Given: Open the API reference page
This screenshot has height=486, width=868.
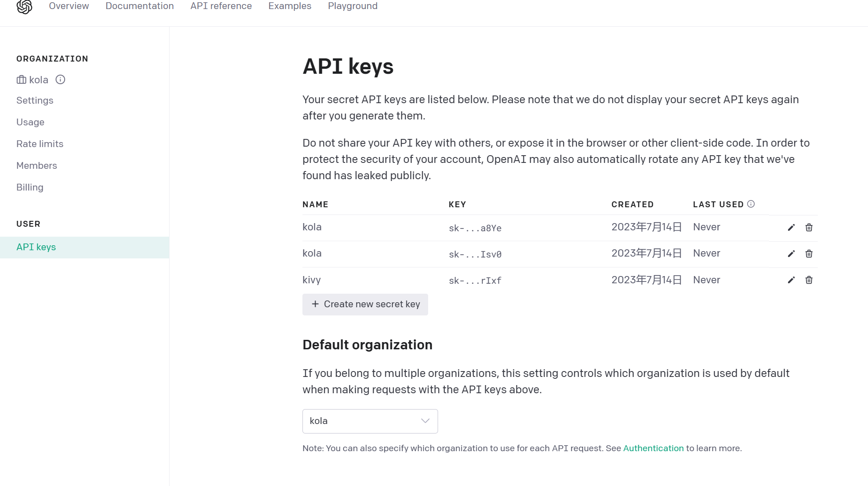Looking at the screenshot, I should coord(221,6).
